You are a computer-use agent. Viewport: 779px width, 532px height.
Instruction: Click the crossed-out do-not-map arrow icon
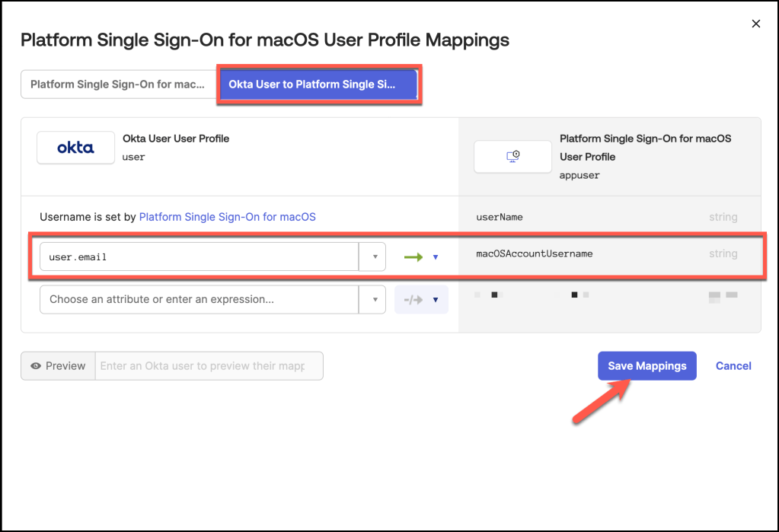[413, 300]
